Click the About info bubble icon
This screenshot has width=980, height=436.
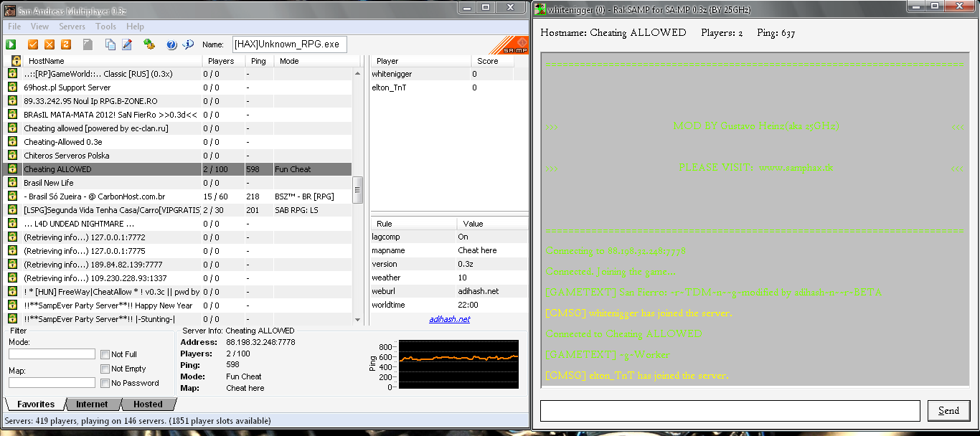tap(188, 44)
